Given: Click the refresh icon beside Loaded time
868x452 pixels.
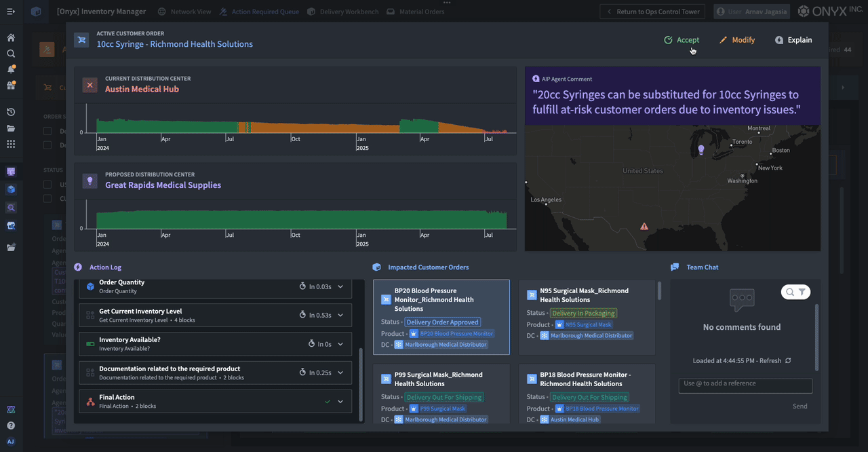Looking at the screenshot, I should click(788, 361).
